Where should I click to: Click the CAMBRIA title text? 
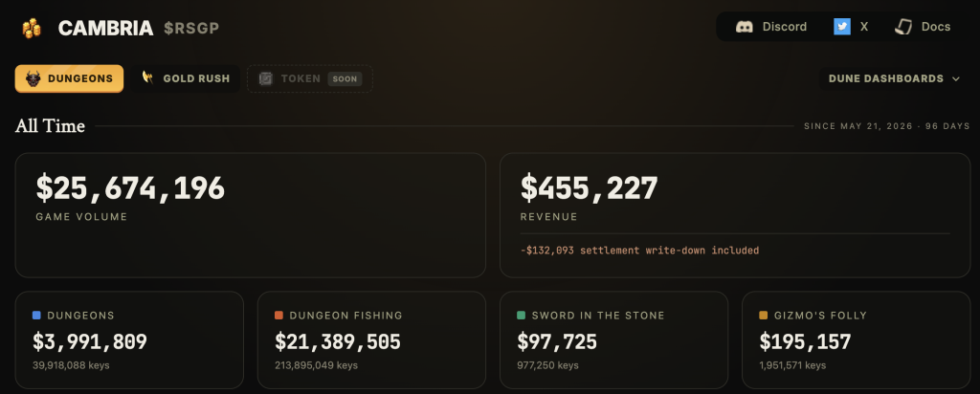pyautogui.click(x=105, y=28)
